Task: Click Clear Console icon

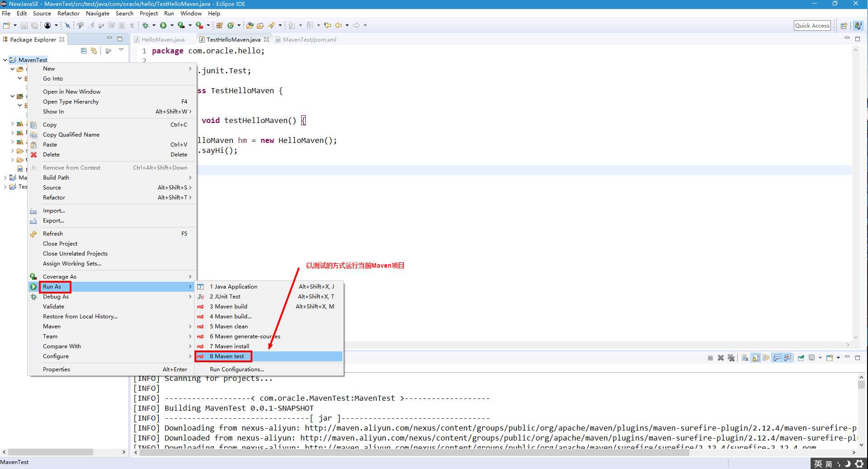Action: click(745, 358)
